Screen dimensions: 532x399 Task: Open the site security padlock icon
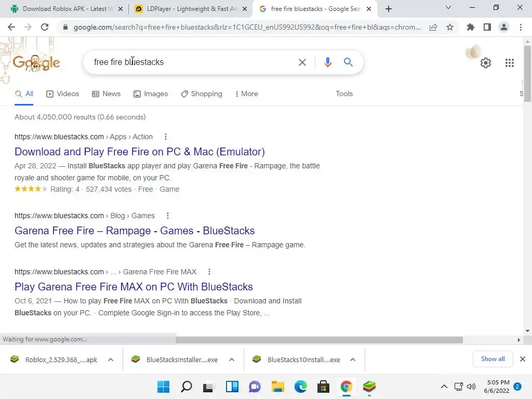pyautogui.click(x=65, y=27)
